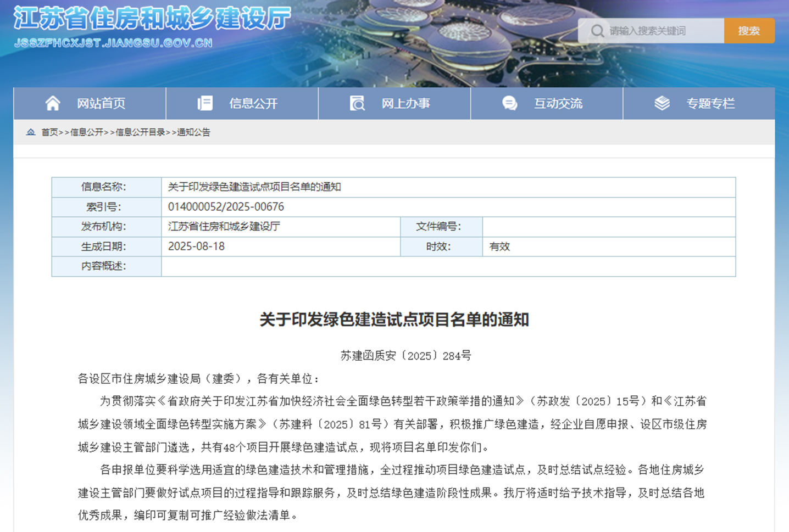Follow the 信息公开 breadcrumb link
This screenshot has width=789, height=532.
[x=87, y=132]
